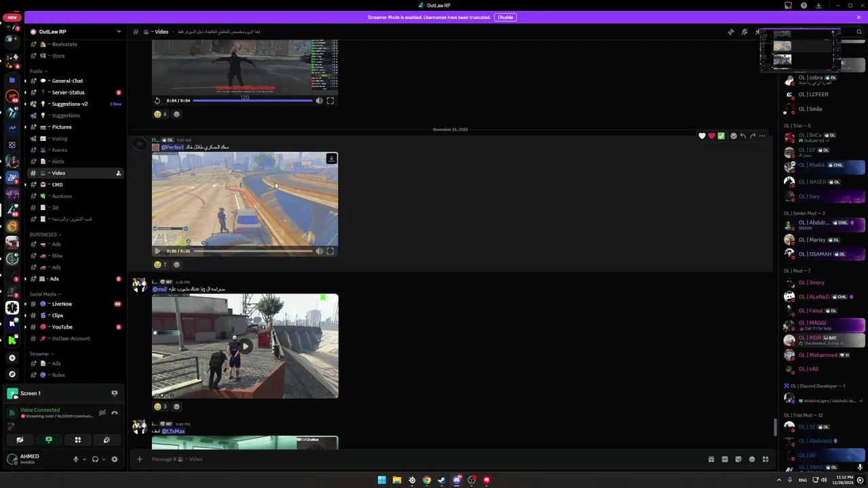Open more options on message hover toolbar
868x488 pixels.
point(762,136)
